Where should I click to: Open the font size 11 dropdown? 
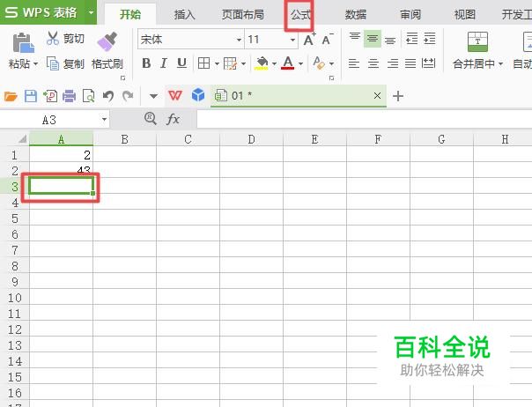(292, 40)
